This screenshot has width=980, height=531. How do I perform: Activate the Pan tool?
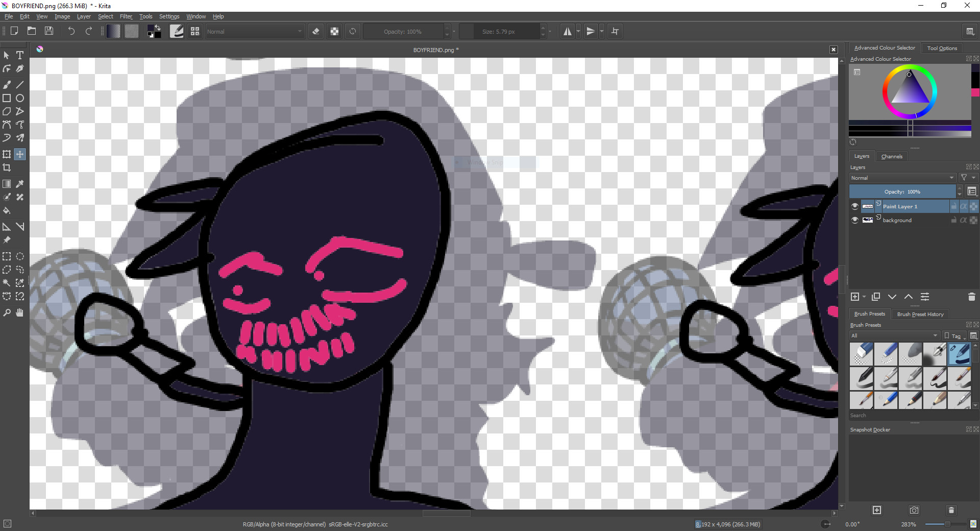pos(20,312)
